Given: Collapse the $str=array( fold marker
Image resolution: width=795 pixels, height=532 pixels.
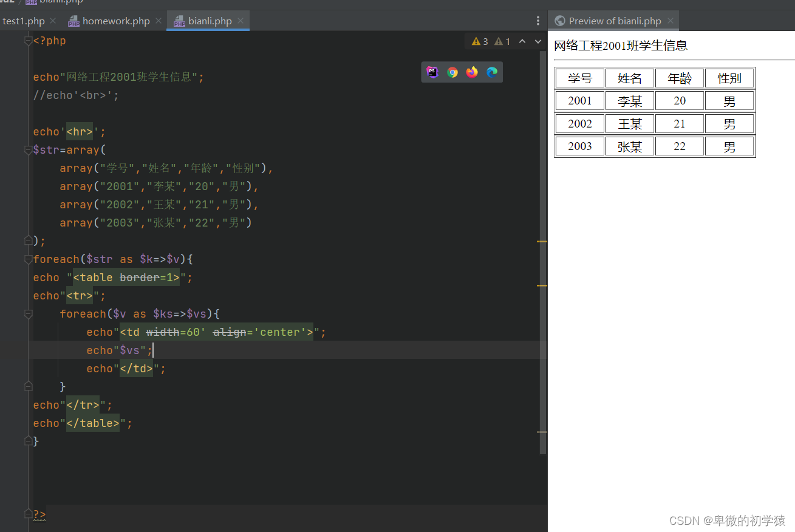Looking at the screenshot, I should pyautogui.click(x=28, y=150).
